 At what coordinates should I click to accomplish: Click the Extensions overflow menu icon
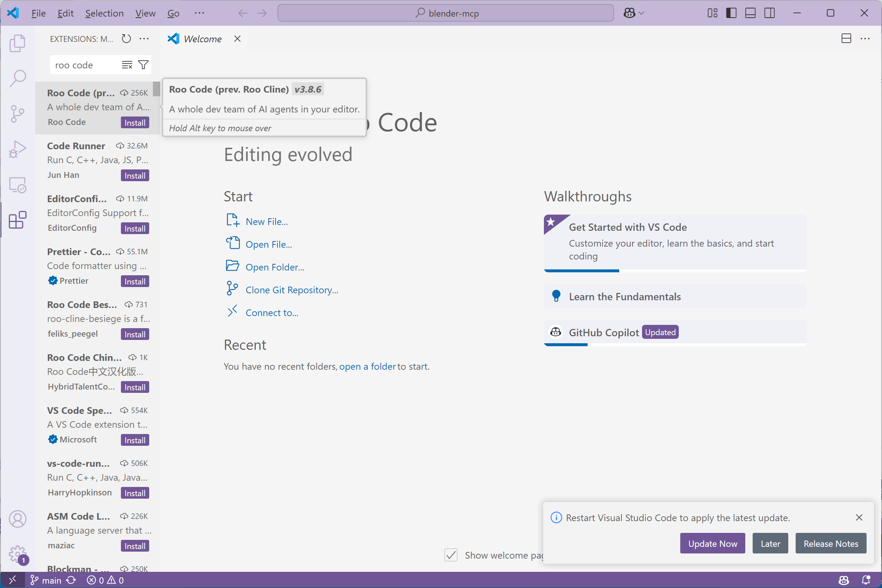coord(146,38)
